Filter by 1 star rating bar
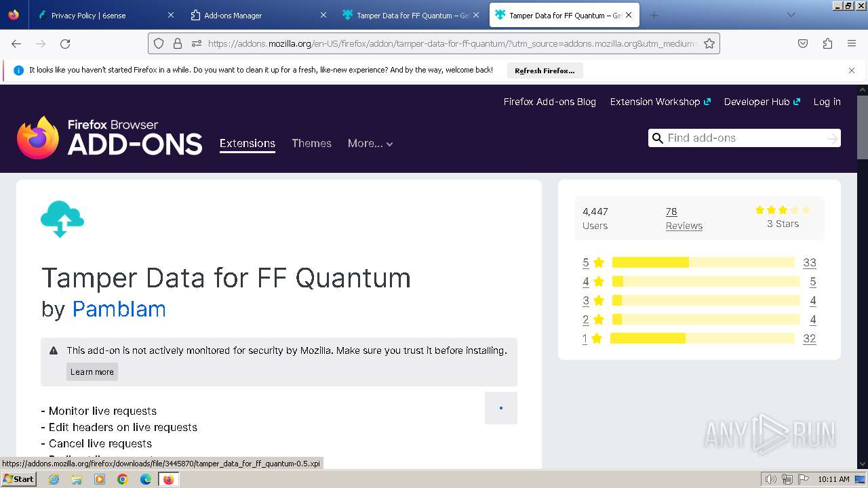The height and width of the screenshot is (488, 868). click(703, 338)
